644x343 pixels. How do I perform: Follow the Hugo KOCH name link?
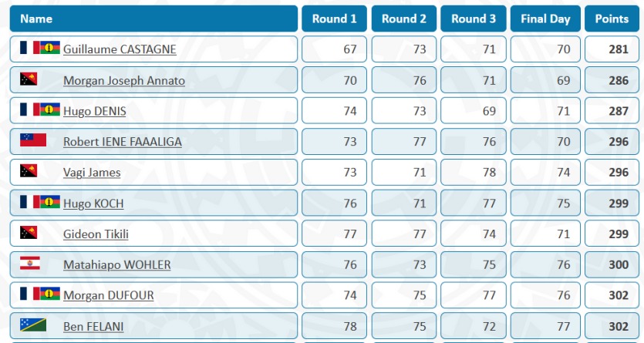click(93, 203)
